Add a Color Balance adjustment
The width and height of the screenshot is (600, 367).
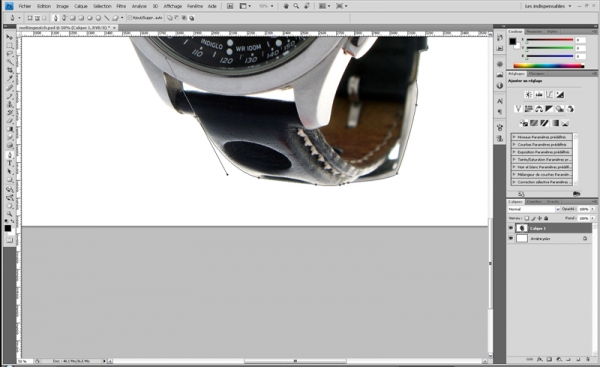[539, 109]
